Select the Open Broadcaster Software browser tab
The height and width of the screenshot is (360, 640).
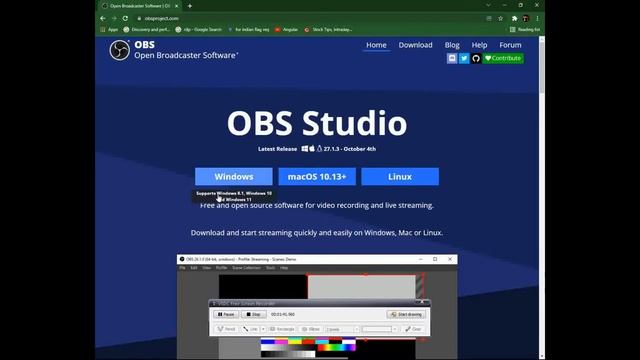pyautogui.click(x=140, y=6)
